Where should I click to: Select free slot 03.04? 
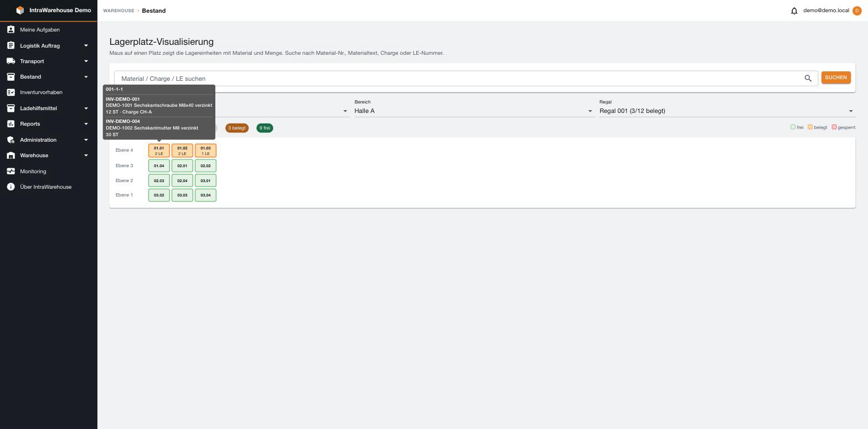tap(205, 195)
